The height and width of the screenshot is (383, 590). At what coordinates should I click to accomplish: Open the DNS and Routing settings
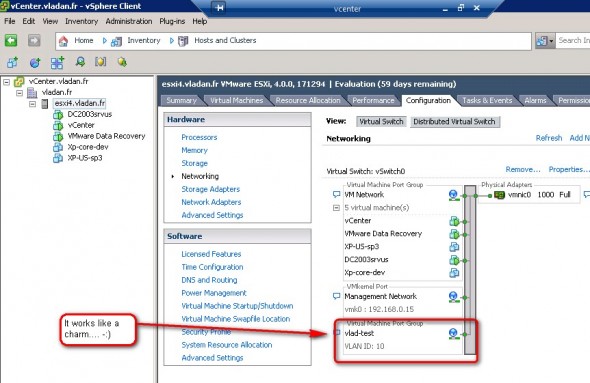(x=209, y=280)
